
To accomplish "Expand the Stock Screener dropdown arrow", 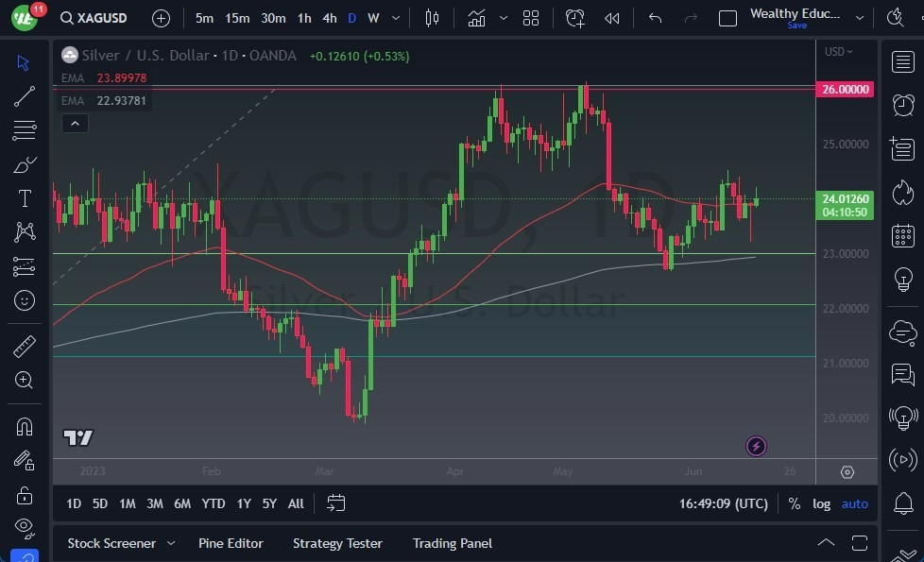I will pyautogui.click(x=171, y=543).
